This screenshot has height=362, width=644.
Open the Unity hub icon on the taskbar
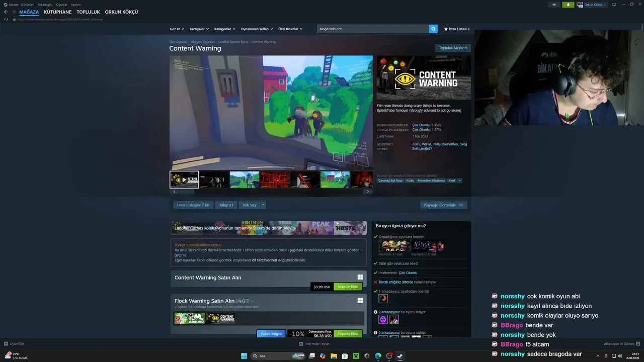point(367,356)
